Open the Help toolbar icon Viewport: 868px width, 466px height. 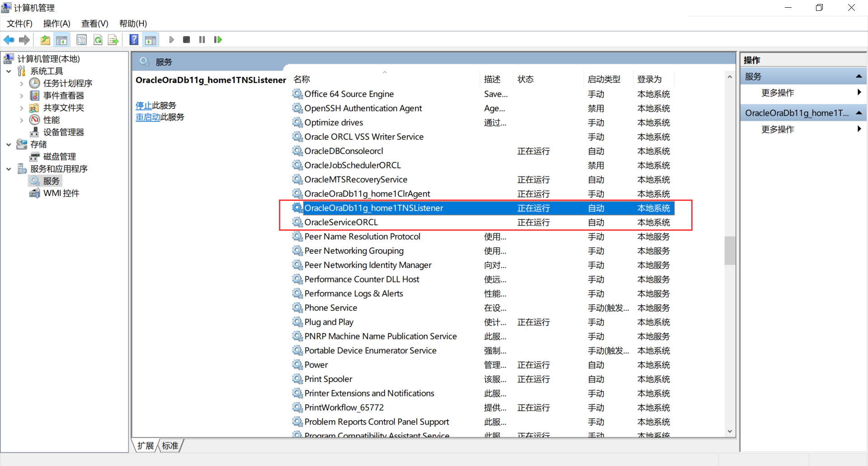pos(134,40)
